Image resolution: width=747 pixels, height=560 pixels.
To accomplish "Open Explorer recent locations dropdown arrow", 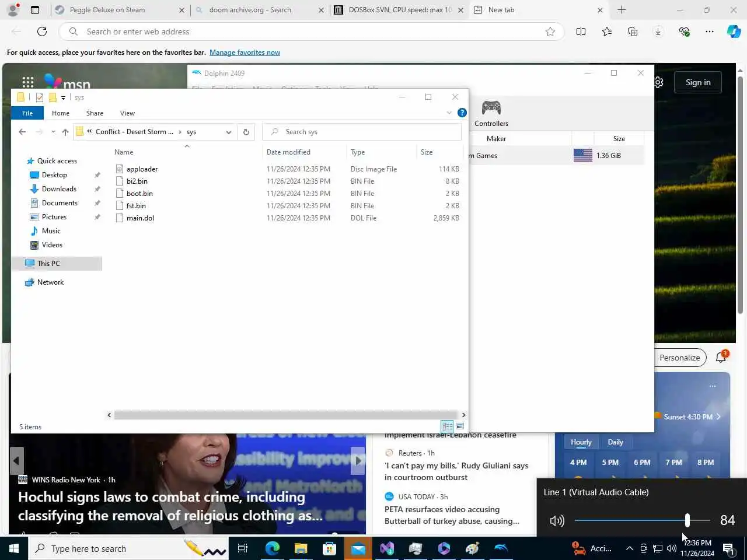I will [53, 132].
